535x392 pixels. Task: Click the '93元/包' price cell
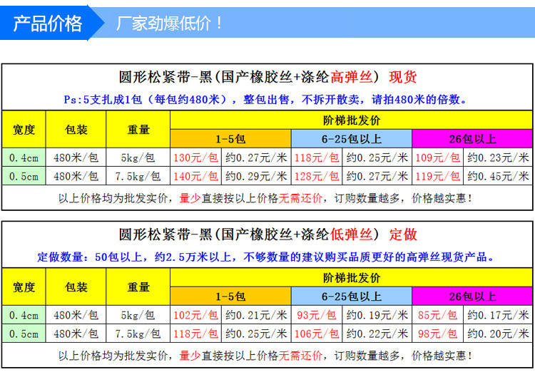tap(317, 315)
